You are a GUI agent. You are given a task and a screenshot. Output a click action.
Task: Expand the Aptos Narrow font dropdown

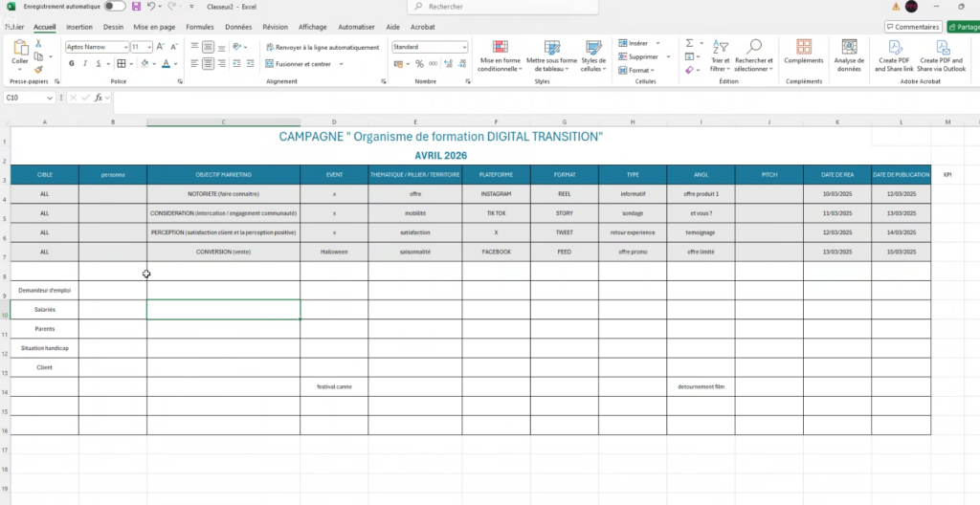(x=125, y=47)
